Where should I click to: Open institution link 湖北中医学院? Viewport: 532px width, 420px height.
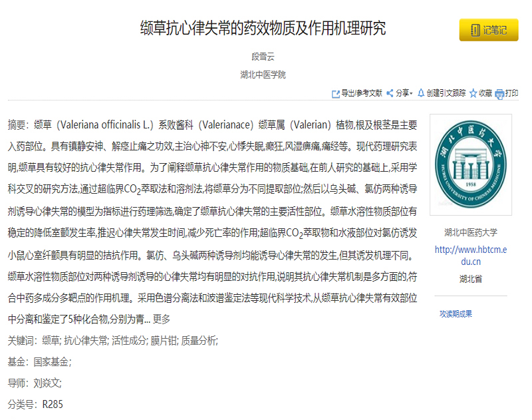tap(263, 75)
